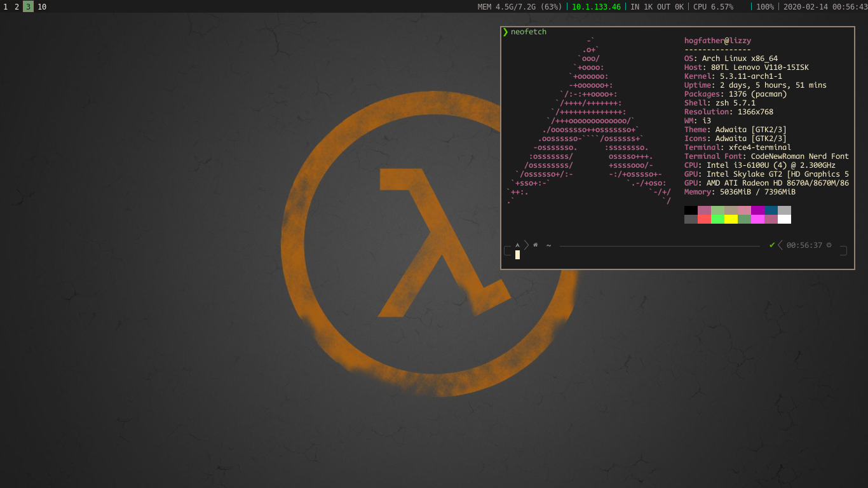This screenshot has height=488, width=868.
Task: Pick the dark purple color swatch
Action: point(757,210)
